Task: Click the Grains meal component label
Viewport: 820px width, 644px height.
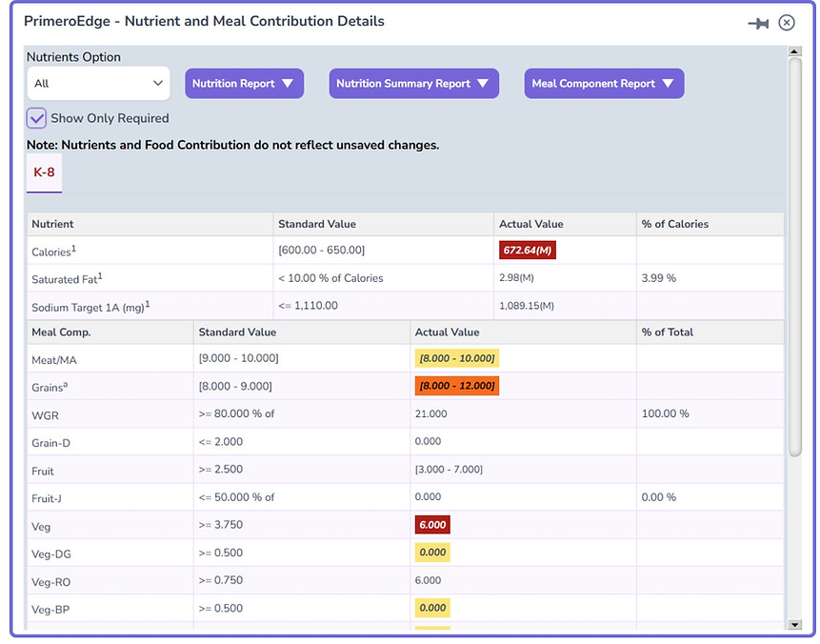Action: tap(50, 388)
